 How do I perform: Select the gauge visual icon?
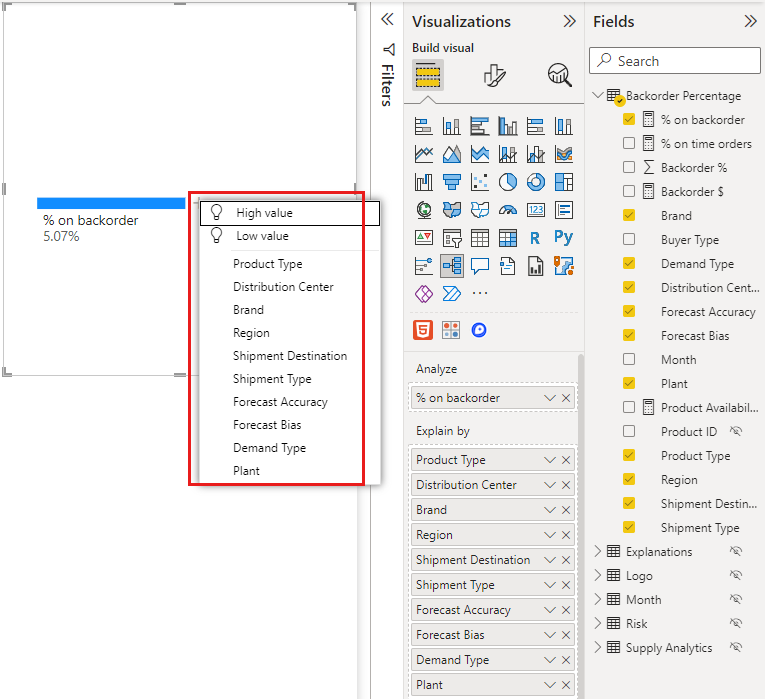click(x=507, y=210)
